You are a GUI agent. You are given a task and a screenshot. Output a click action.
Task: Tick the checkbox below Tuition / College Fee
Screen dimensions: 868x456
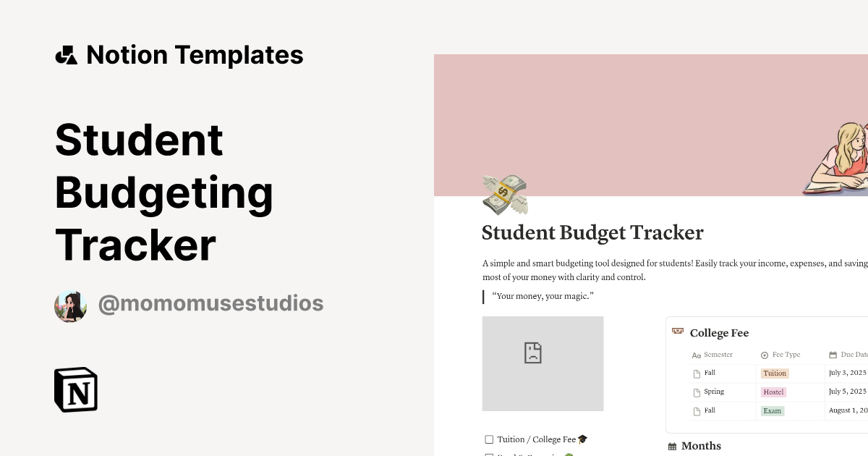coord(488,455)
